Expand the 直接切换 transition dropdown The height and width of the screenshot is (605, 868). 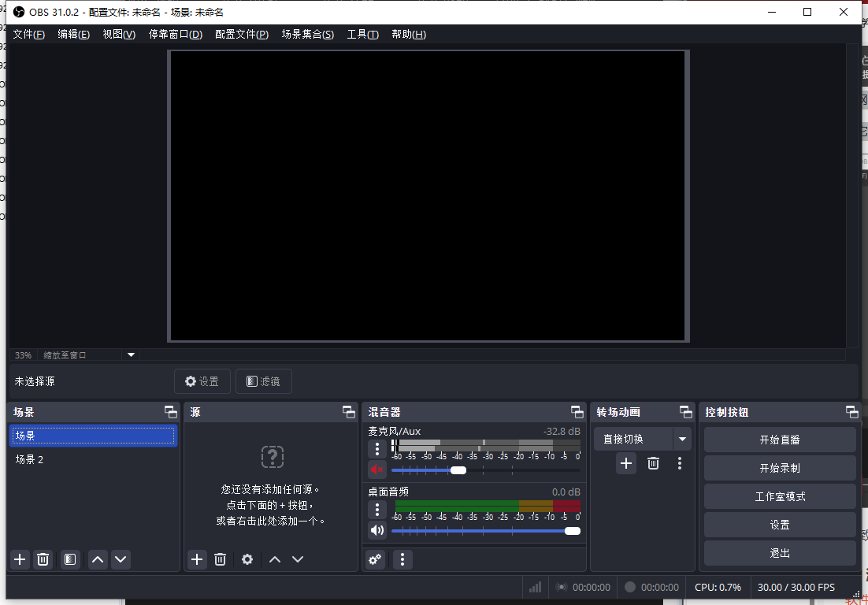pos(682,439)
